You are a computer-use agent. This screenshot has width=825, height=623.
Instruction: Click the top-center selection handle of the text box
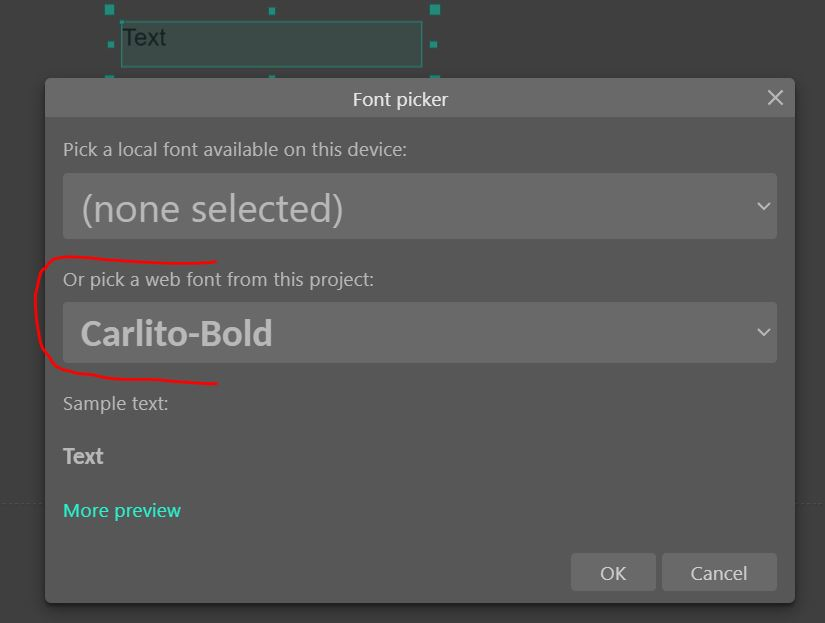(x=272, y=11)
